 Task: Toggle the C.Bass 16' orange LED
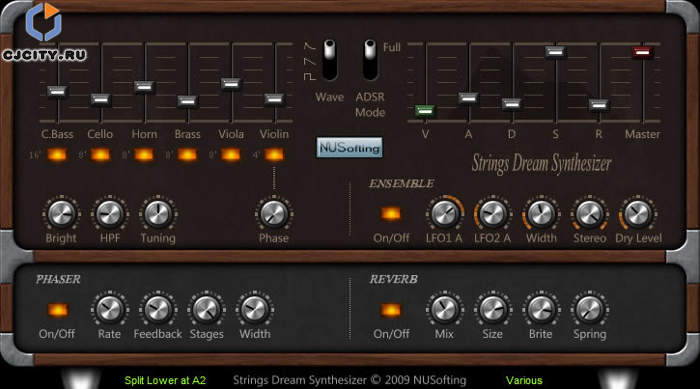tap(57, 155)
